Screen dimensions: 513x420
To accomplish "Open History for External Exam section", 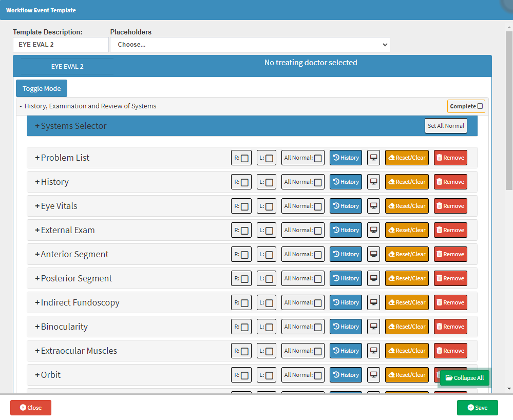I will (x=346, y=230).
